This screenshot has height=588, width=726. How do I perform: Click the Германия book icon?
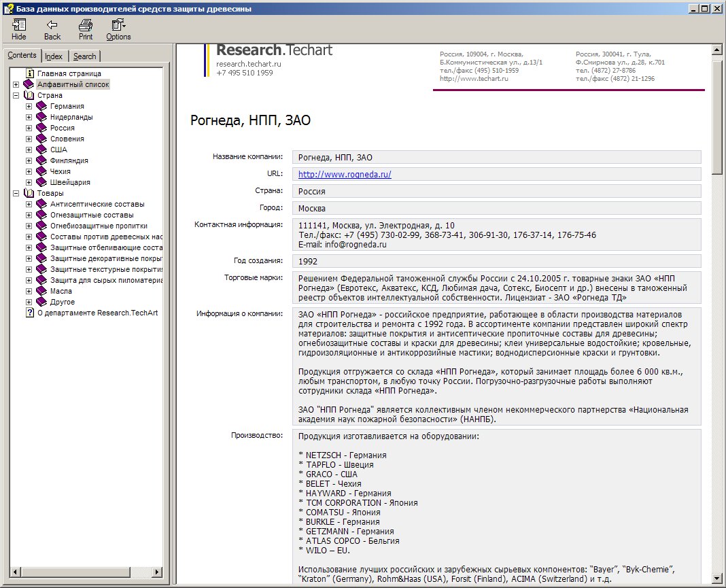(x=41, y=106)
